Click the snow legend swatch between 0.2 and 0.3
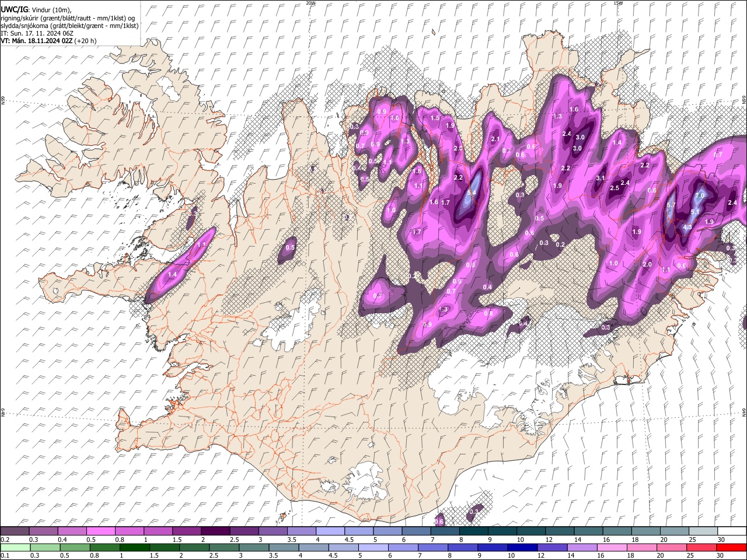Image resolution: width=747 pixels, height=560 pixels. click(x=15, y=531)
